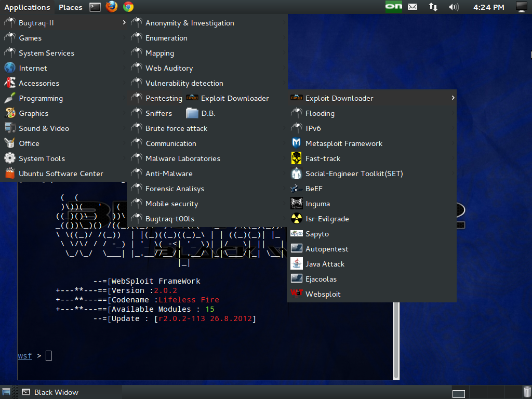Expand the Internet category
The height and width of the screenshot is (399, 532).
63,68
